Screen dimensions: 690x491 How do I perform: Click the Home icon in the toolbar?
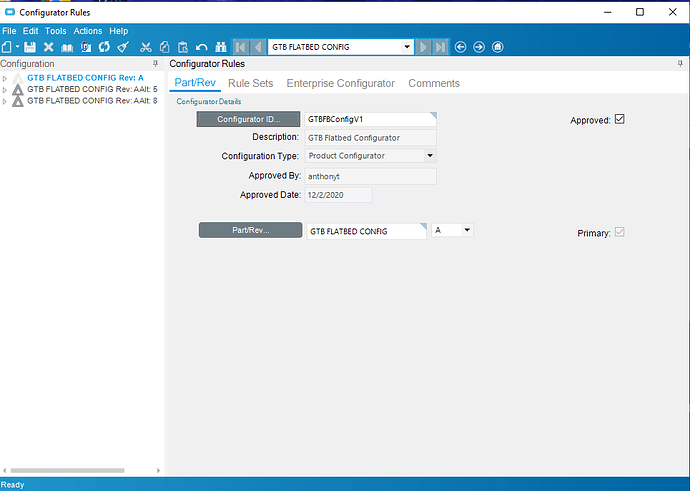pos(498,47)
